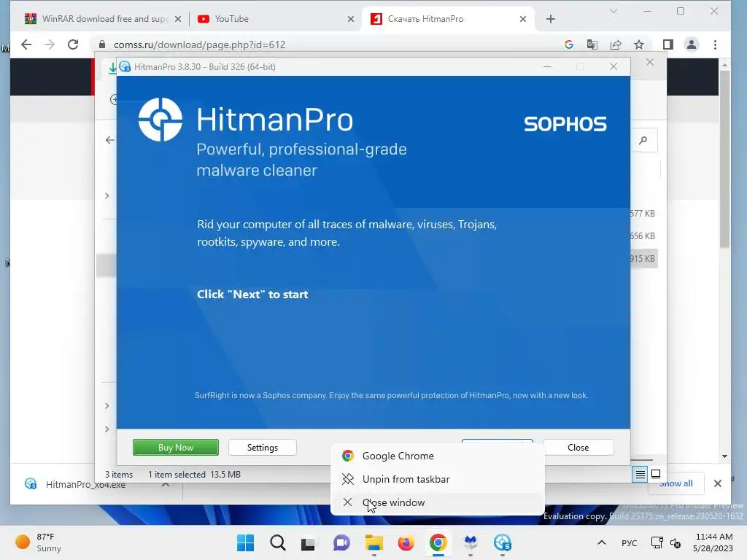Switch Explorer to large icons view

coord(656,474)
